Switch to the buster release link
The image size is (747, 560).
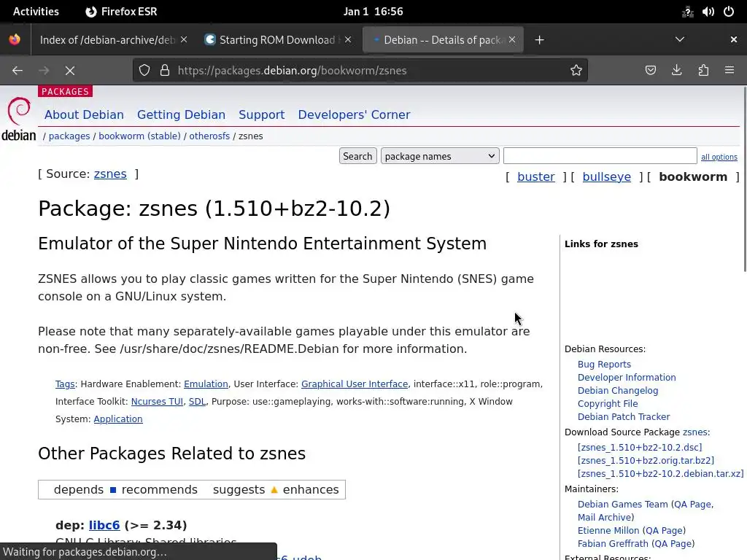point(536,176)
